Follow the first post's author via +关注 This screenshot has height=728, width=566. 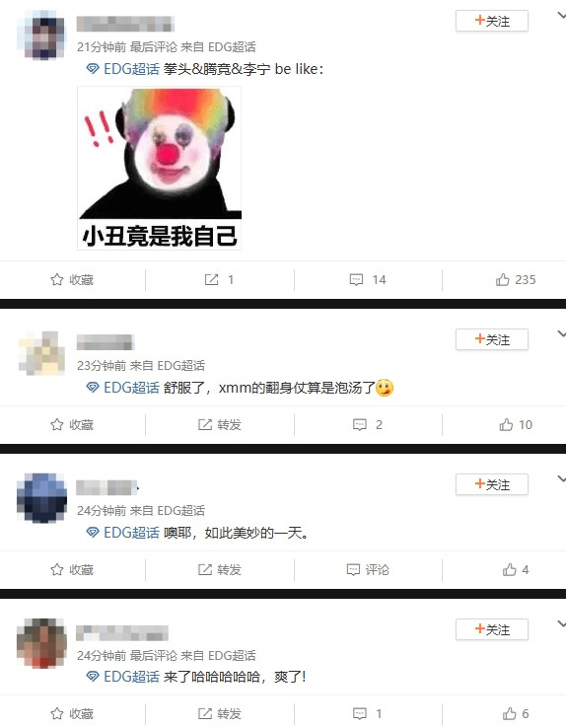[492, 21]
